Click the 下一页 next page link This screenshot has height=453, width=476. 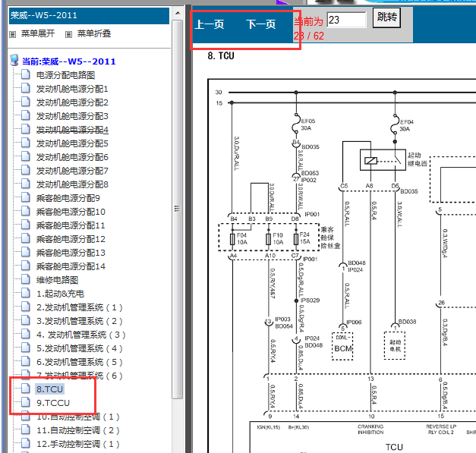point(261,24)
